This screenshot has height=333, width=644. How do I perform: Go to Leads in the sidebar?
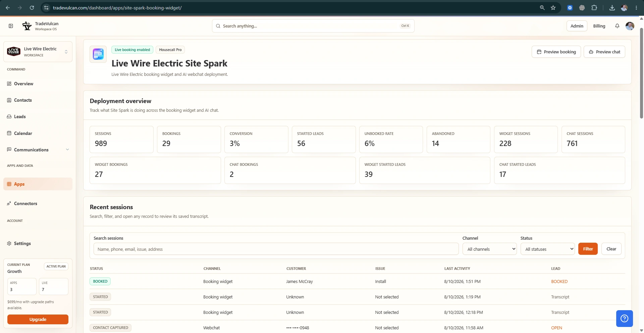[38, 116]
